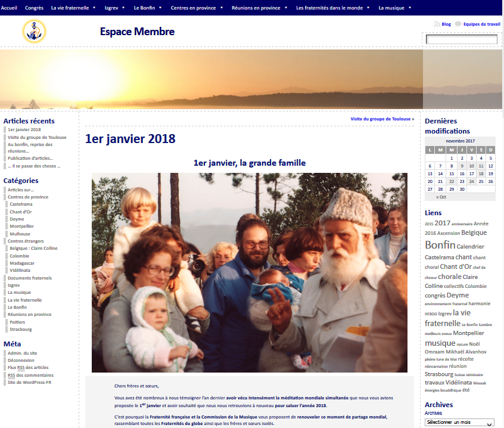This screenshot has height=428, width=504.
Task: Open Visite du groupe de Toulouse link
Action: click(x=382, y=119)
